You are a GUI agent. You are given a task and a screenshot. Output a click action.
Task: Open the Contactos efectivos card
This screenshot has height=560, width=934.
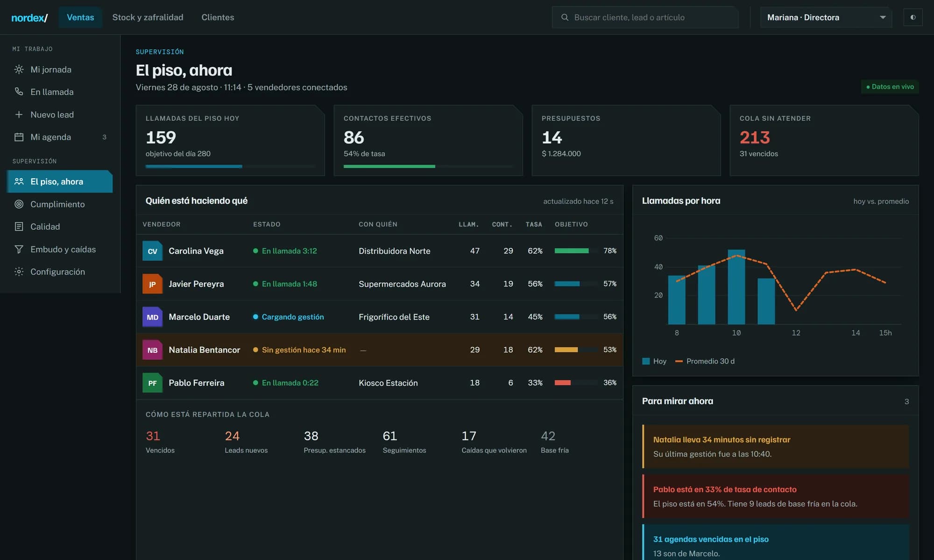click(428, 140)
